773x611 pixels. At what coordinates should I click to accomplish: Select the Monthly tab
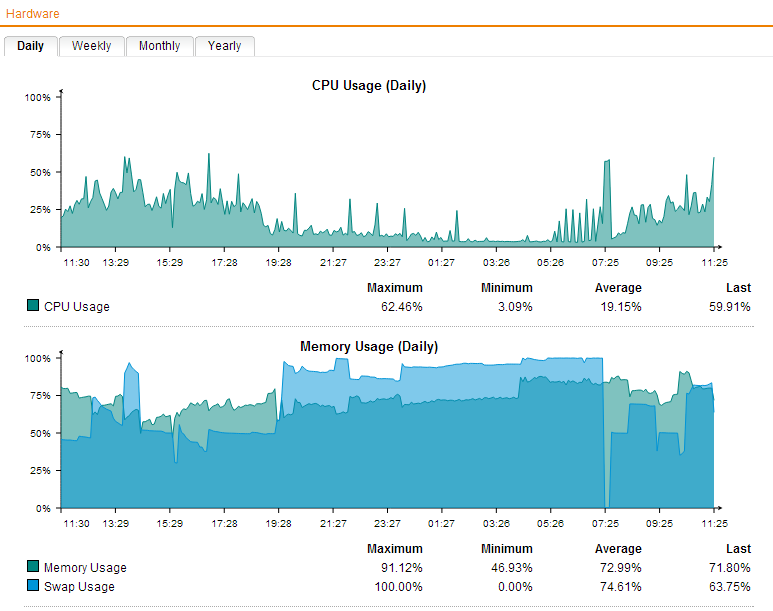(159, 46)
